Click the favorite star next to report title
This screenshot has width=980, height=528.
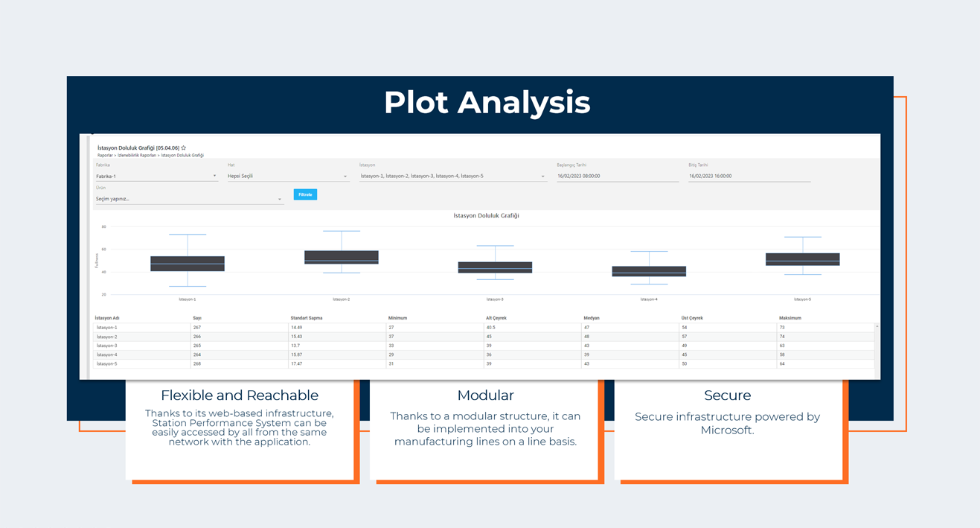[x=184, y=148]
